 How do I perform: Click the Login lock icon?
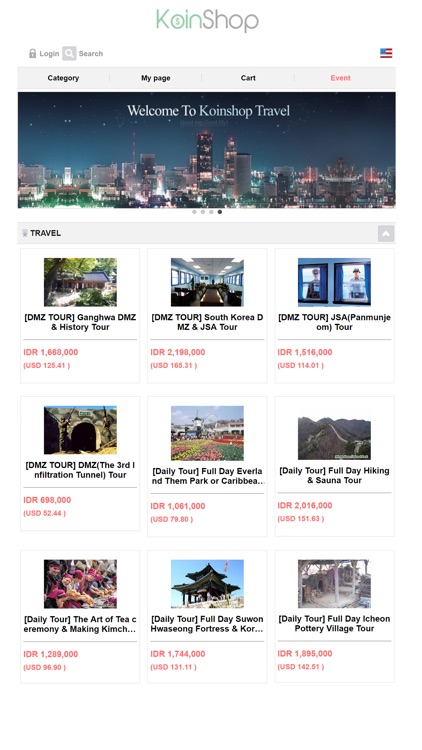coord(33,53)
